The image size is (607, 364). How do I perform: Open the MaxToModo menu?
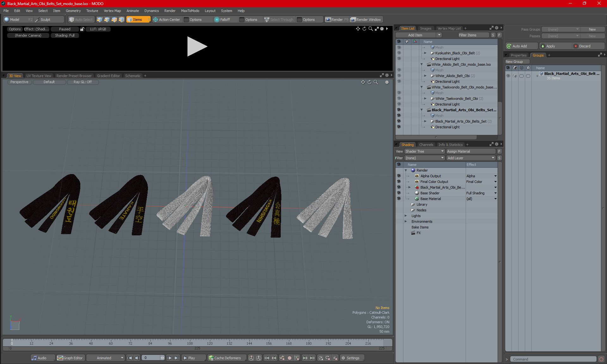tap(190, 11)
